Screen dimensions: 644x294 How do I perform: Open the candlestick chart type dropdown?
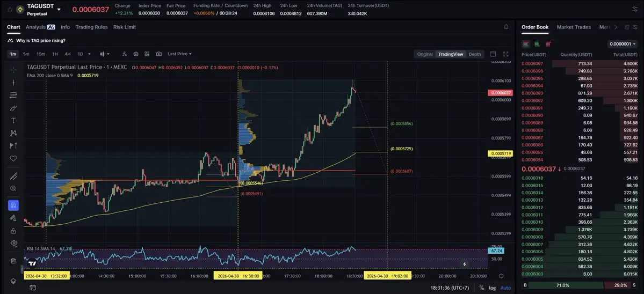(x=105, y=54)
